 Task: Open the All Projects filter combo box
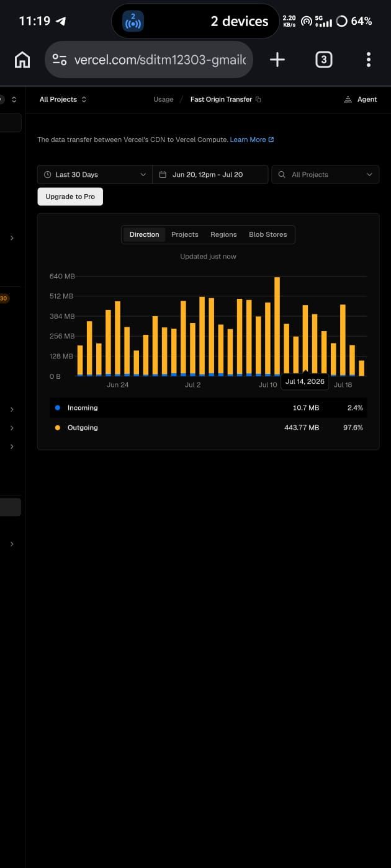coord(325,175)
